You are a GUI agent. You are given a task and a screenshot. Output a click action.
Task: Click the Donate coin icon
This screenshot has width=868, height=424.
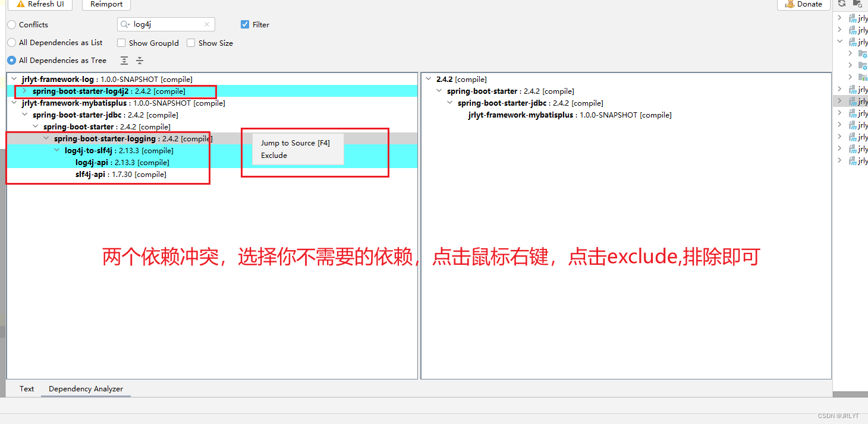(791, 4)
